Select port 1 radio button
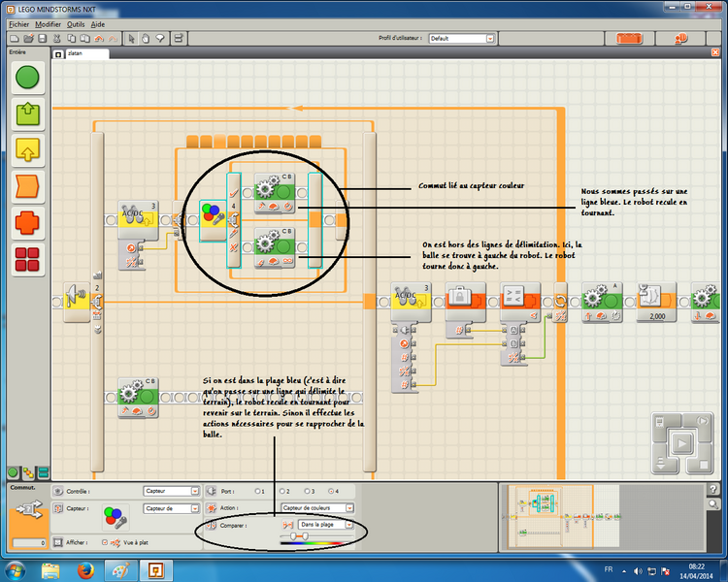 coord(256,491)
